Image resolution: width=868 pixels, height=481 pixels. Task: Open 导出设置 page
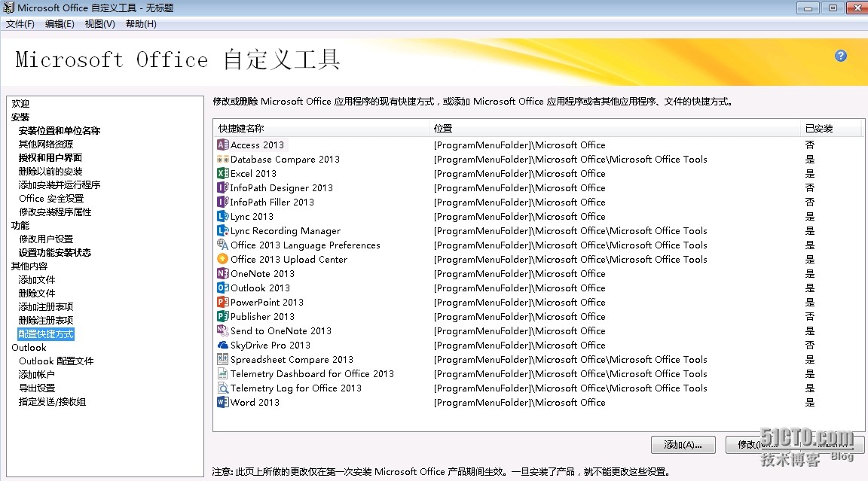[x=37, y=388]
